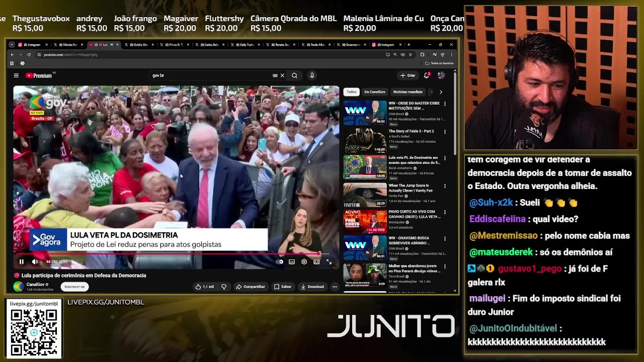Open the browser three-dot menu

[452, 54]
